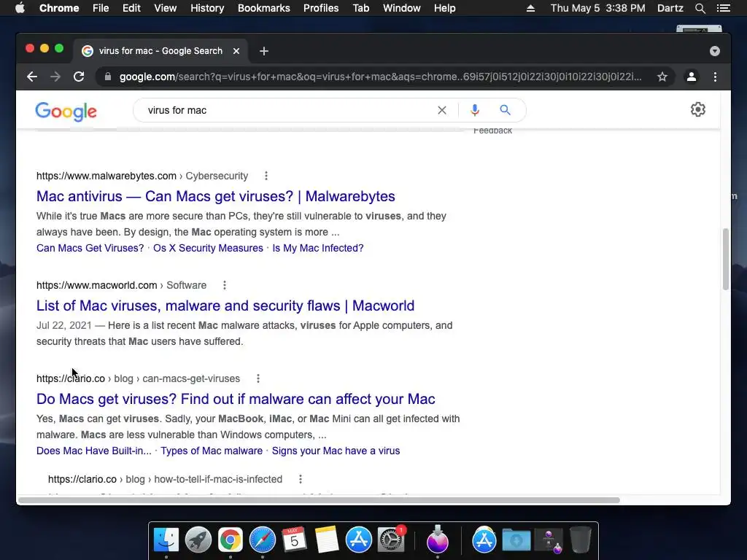
Task: Open options for the macworld.com result
Action: coord(225,285)
